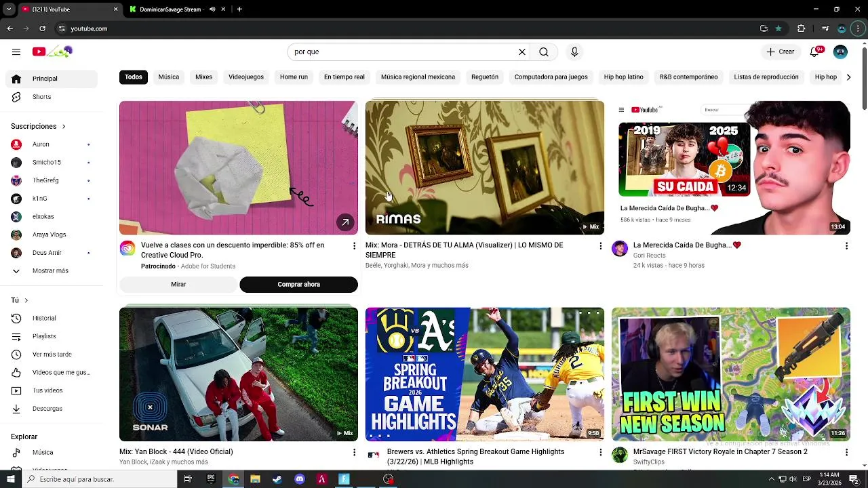Open Discord from the taskbar

[x=300, y=479]
